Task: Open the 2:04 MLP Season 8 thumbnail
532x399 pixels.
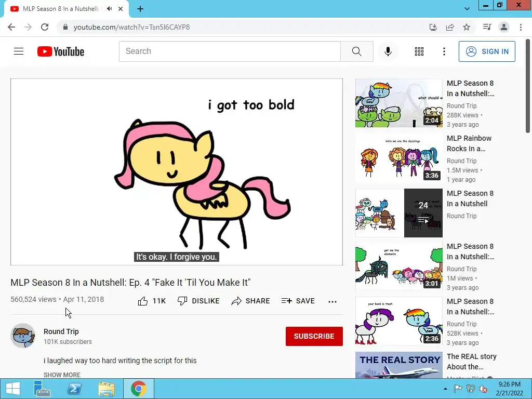Action: click(x=398, y=103)
